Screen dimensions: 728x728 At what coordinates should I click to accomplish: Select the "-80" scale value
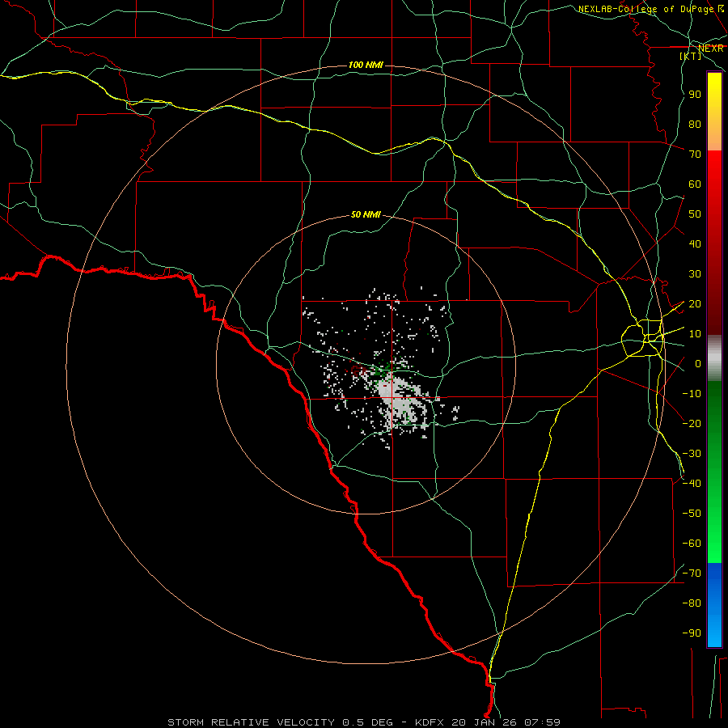pos(692,603)
